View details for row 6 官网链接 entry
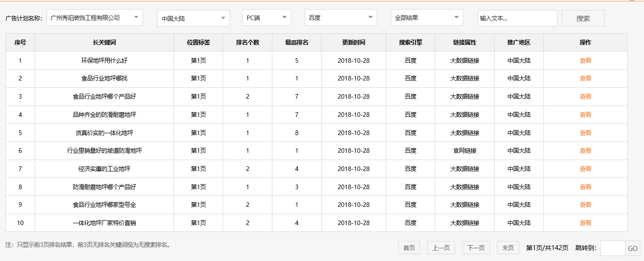The height and width of the screenshot is (261, 644). point(585,151)
